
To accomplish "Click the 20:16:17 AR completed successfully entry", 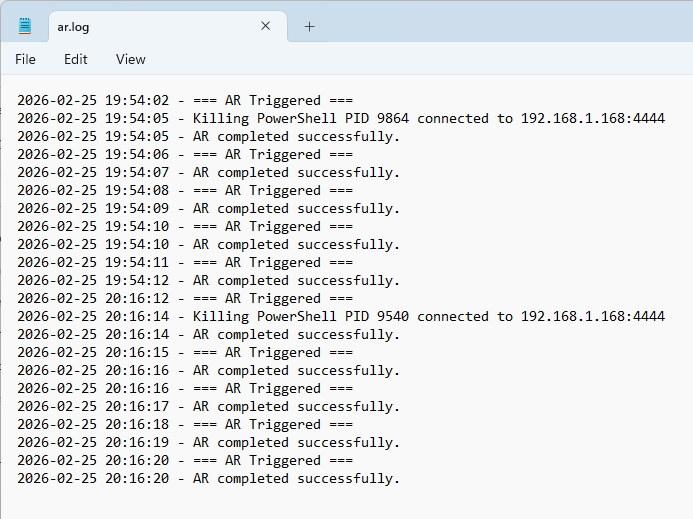I will pos(208,406).
